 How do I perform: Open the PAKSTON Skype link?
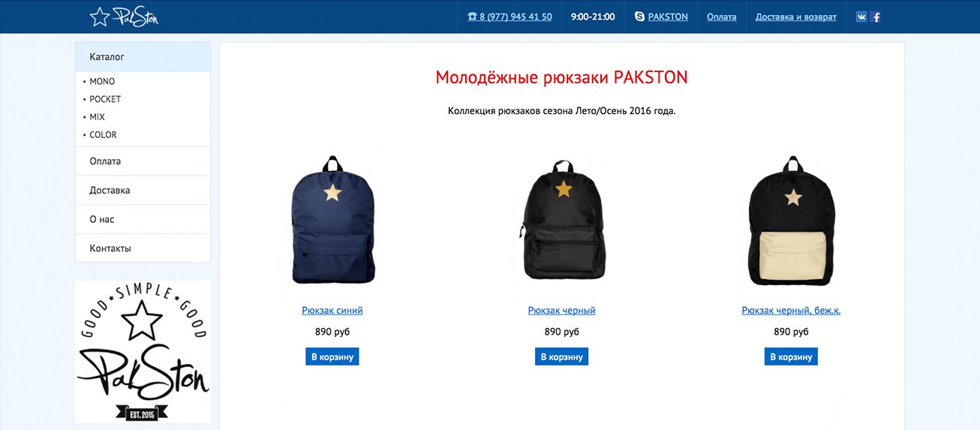[668, 17]
